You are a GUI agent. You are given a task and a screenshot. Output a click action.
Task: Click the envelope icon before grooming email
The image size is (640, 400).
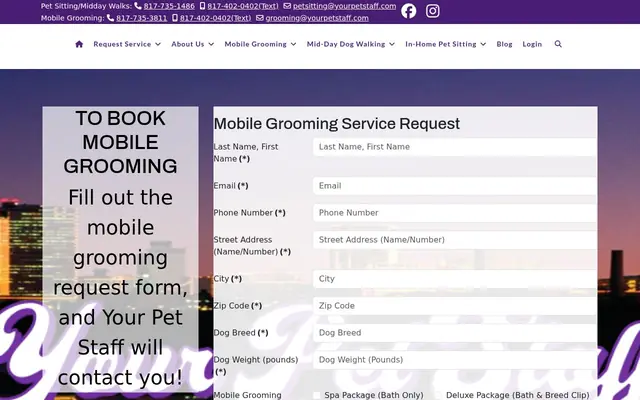260,18
